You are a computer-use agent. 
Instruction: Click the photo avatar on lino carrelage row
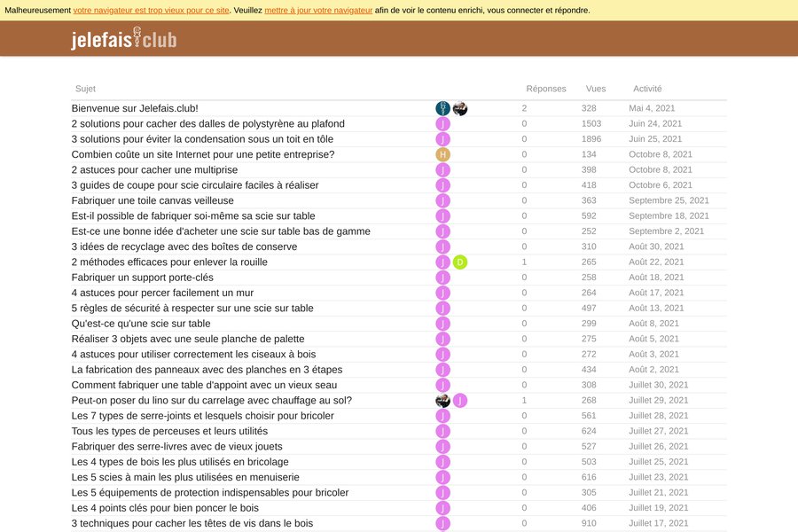click(442, 401)
